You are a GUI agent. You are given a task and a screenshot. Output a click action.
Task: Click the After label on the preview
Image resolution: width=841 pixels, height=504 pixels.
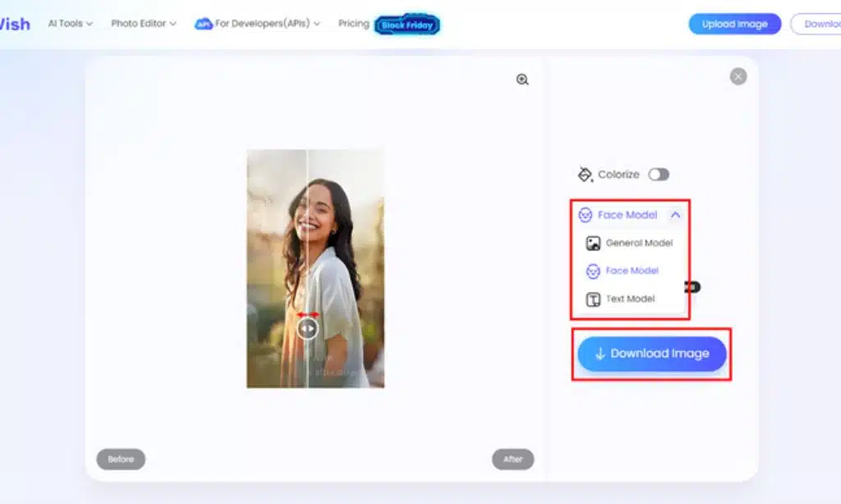click(x=512, y=459)
